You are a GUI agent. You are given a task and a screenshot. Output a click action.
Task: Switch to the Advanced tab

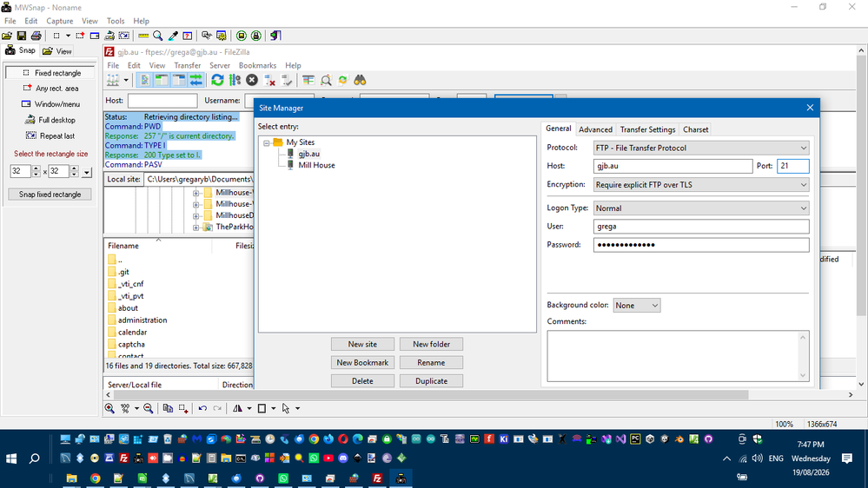point(596,129)
